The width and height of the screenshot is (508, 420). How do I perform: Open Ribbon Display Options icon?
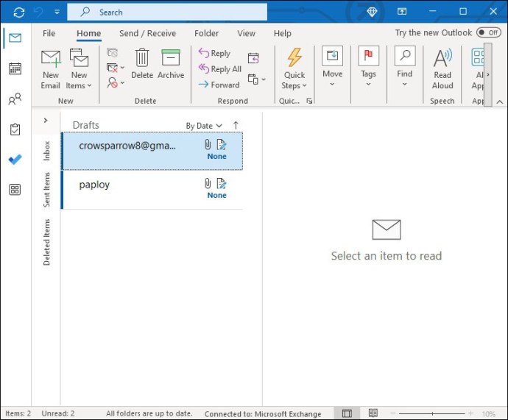(x=402, y=12)
